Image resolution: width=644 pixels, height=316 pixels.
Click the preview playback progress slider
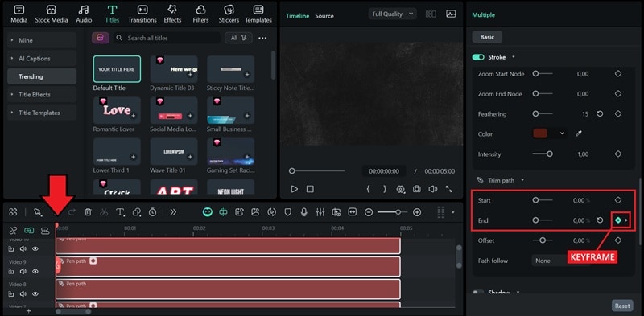point(316,170)
